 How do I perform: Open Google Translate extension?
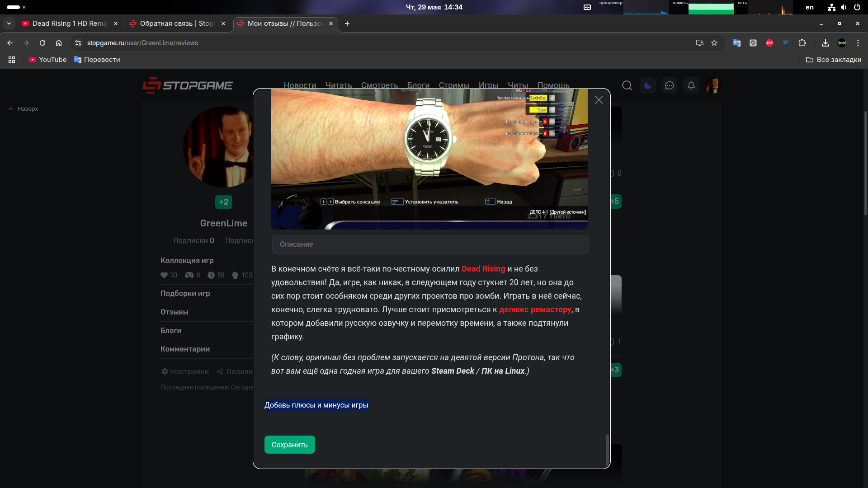pyautogui.click(x=737, y=43)
